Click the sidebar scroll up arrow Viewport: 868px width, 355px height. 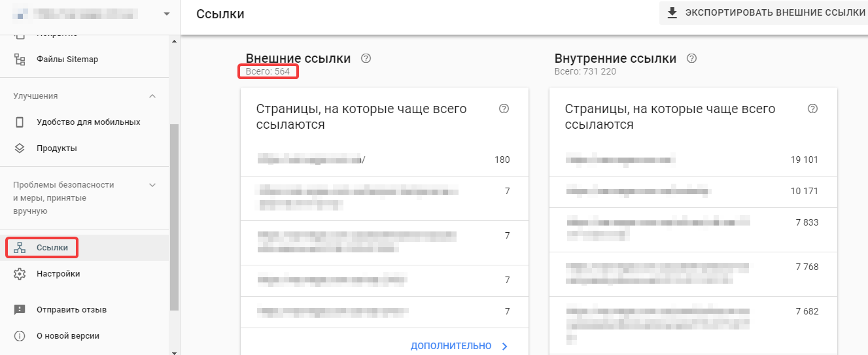point(174,42)
